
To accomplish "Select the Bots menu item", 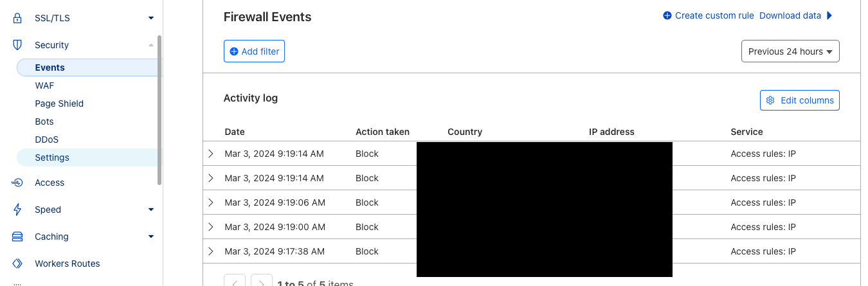I will click(44, 121).
